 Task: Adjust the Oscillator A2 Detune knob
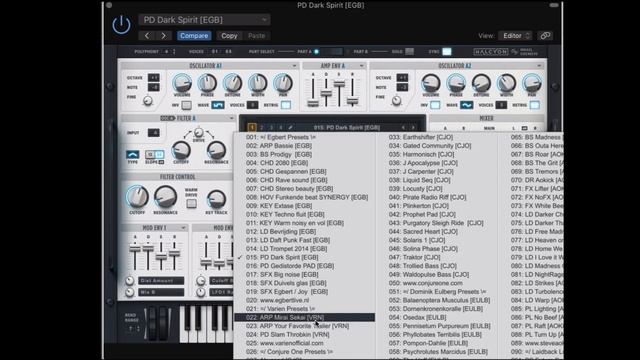(481, 83)
